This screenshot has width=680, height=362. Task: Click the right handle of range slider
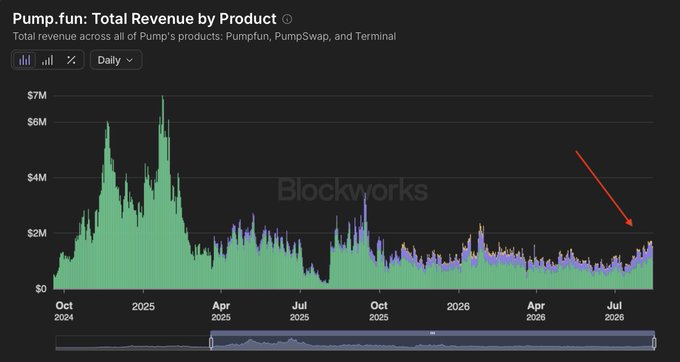point(654,343)
